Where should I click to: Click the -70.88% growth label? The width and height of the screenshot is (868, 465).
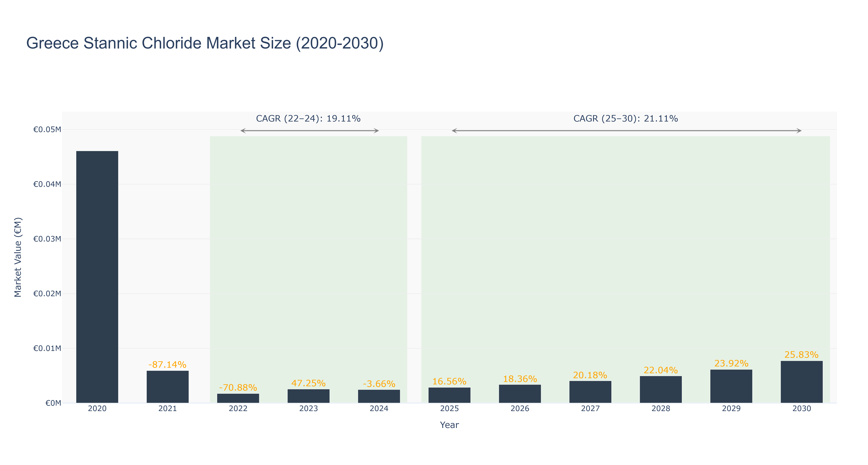[x=238, y=387]
